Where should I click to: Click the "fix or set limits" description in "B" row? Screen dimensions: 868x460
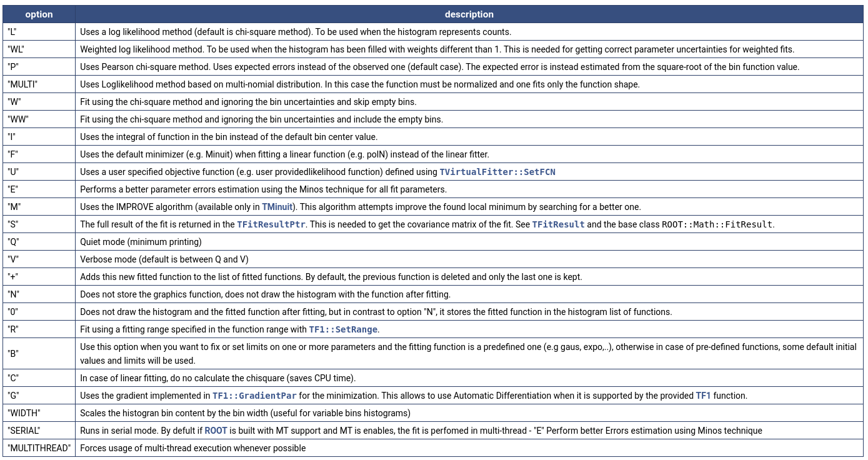(x=468, y=354)
